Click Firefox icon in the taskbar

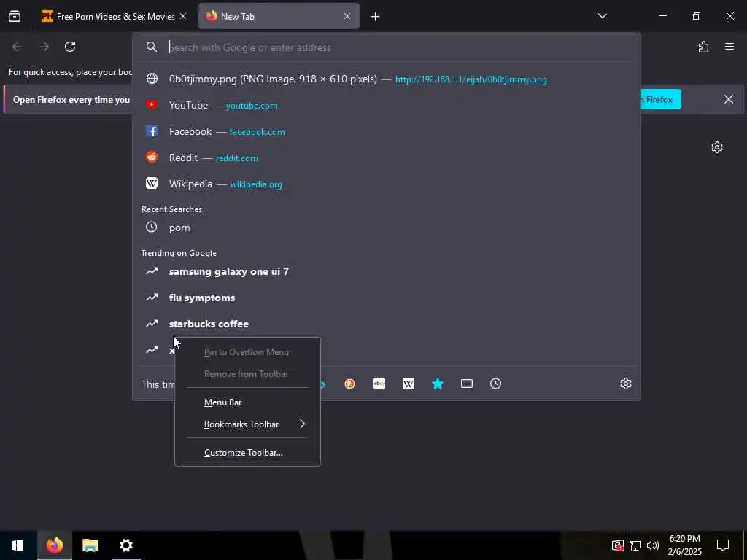54,545
